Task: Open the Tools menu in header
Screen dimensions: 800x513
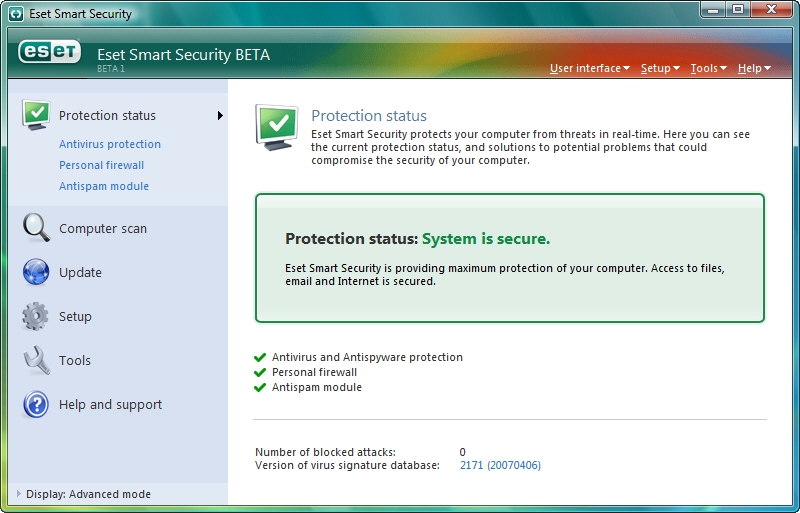Action: pos(707,68)
